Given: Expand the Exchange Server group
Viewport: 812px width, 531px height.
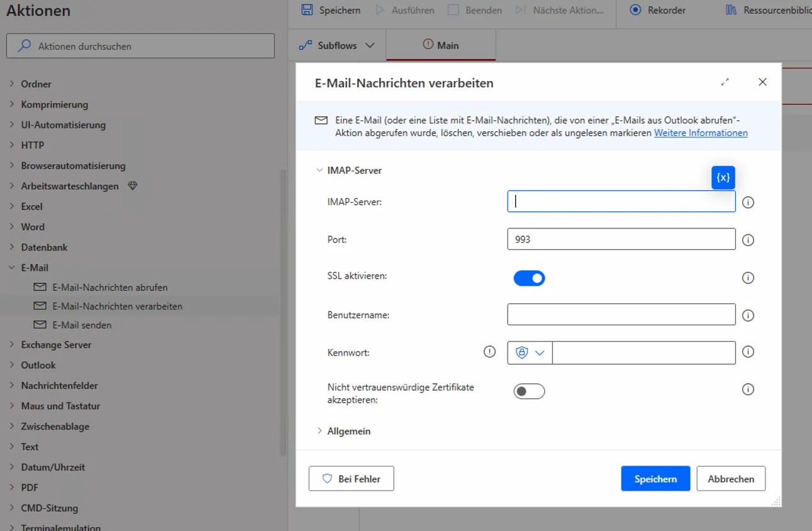Looking at the screenshot, I should [11, 345].
